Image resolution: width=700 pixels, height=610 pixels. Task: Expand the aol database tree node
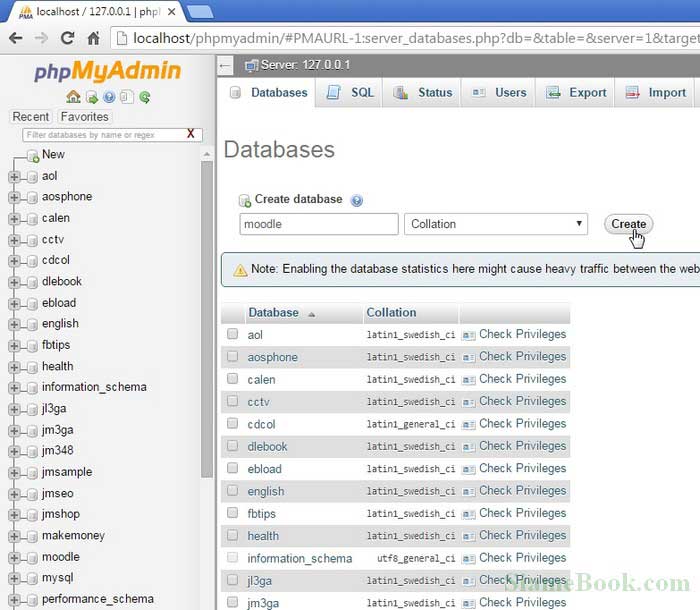[x=14, y=177]
